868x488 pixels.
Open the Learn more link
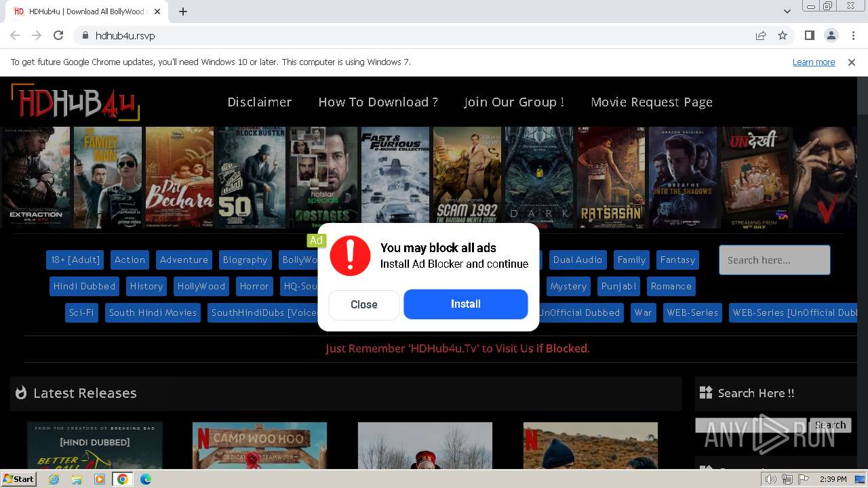click(814, 62)
